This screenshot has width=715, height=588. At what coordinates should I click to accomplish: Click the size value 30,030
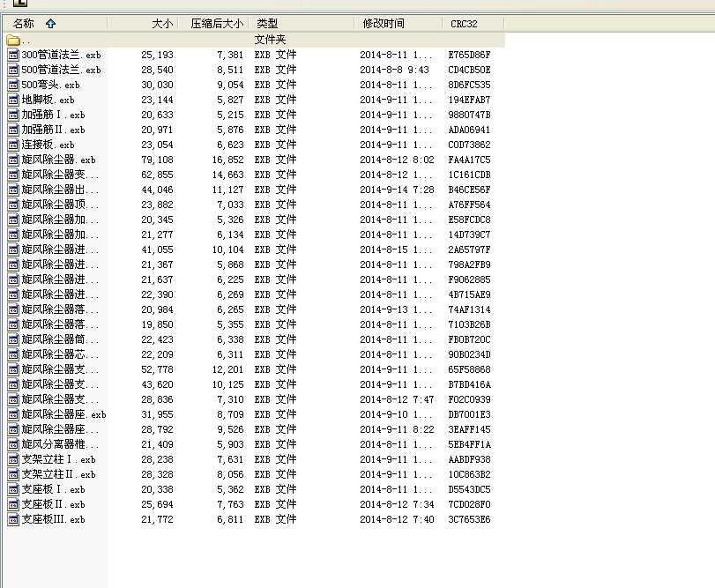[x=157, y=85]
